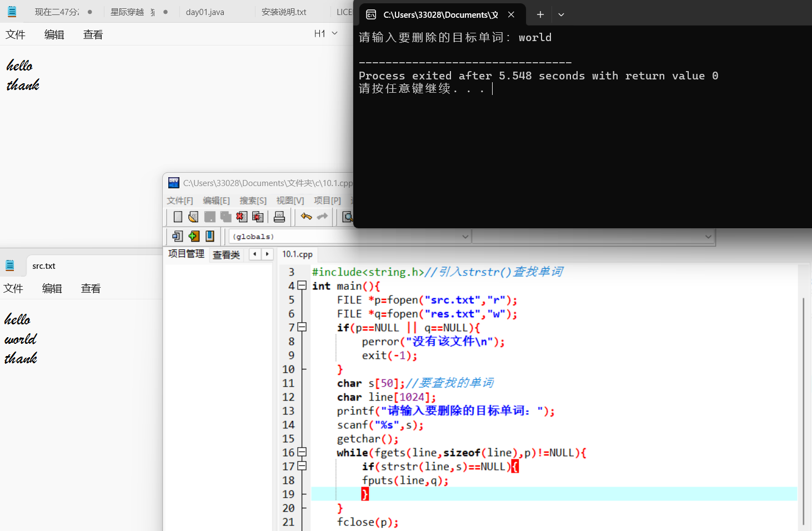Switch to 项目管理 panel tab
This screenshot has height=531, width=812.
pyautogui.click(x=186, y=254)
